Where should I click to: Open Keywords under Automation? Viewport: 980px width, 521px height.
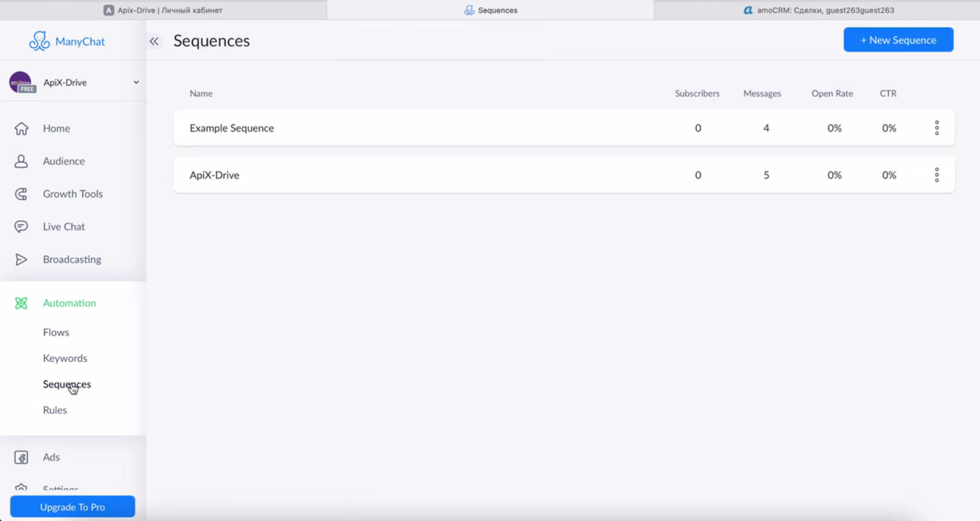(65, 358)
